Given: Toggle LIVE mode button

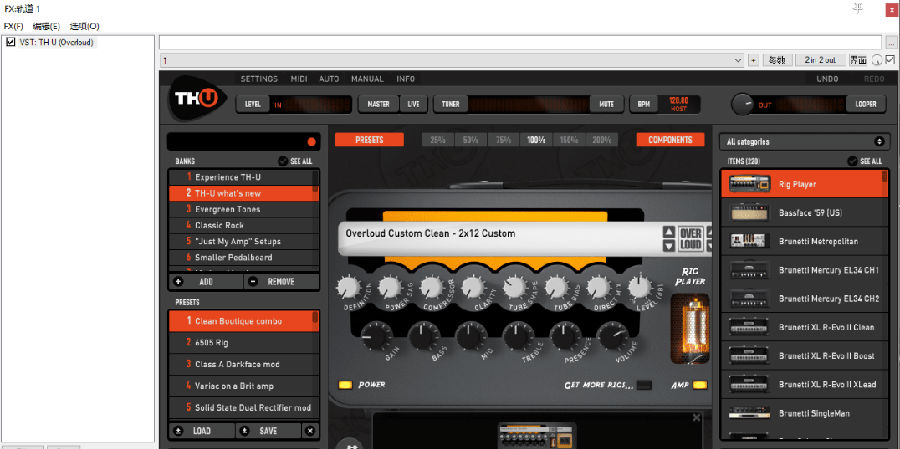Looking at the screenshot, I should pos(413,104).
